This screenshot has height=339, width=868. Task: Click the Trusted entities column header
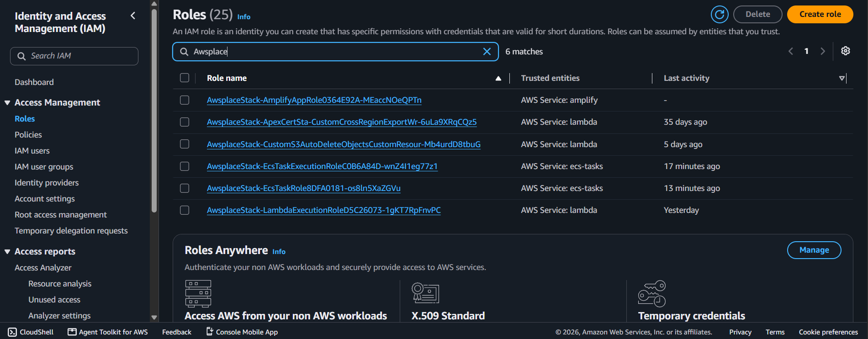(x=550, y=78)
